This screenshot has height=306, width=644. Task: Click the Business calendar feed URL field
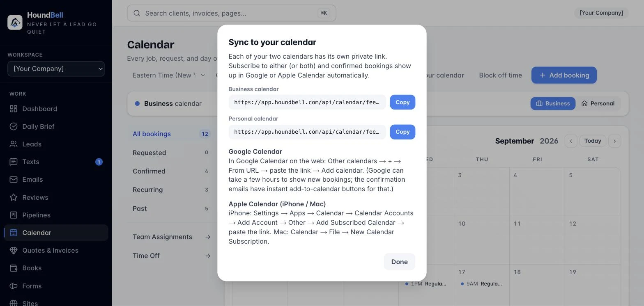point(307,102)
